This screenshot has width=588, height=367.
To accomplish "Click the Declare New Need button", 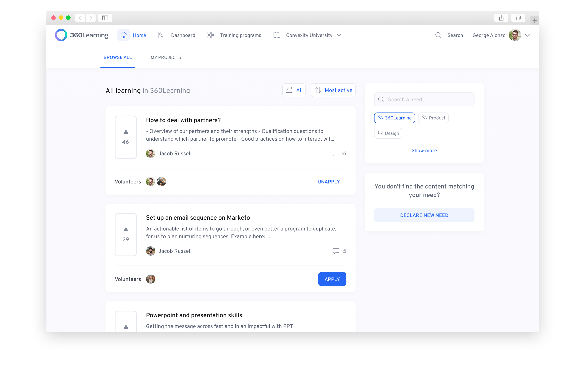I will (424, 215).
